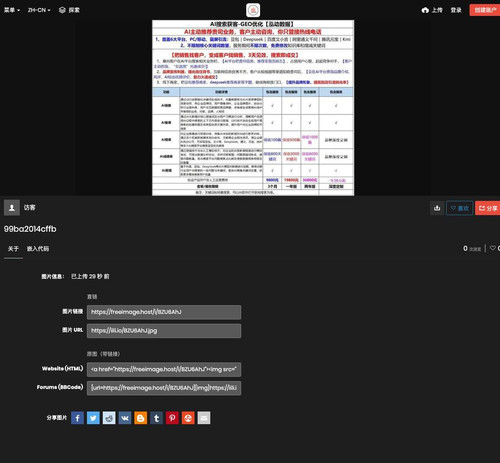Viewport: 500px width, 463px height.
Task: Click the 上传 upload cloud button
Action: point(432,10)
